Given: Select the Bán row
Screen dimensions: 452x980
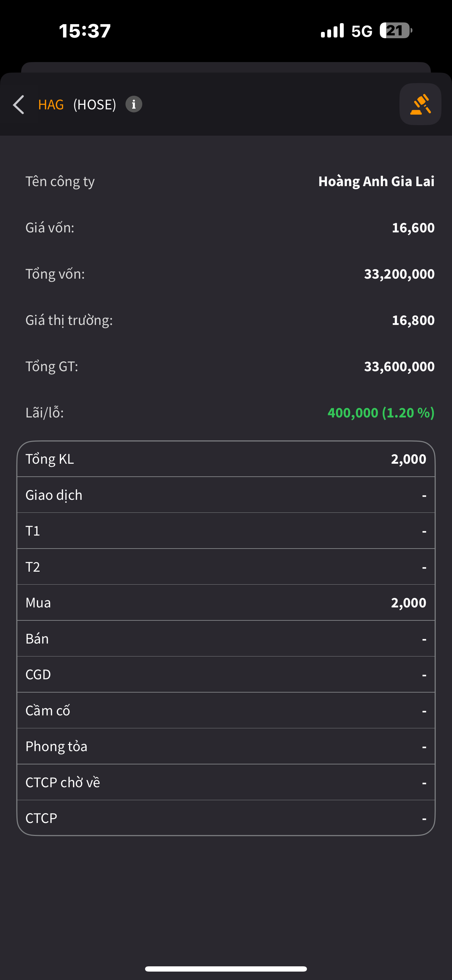Looking at the screenshot, I should [x=226, y=639].
